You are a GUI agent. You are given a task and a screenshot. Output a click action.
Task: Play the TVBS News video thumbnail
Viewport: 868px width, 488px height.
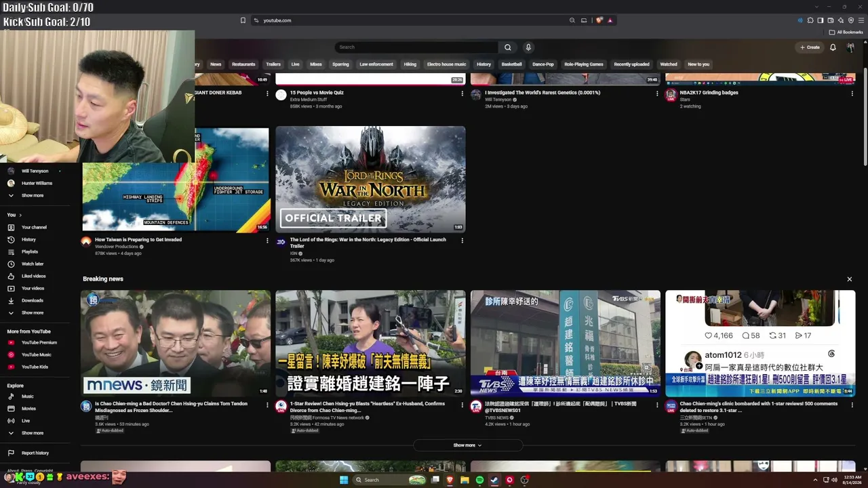(566, 344)
